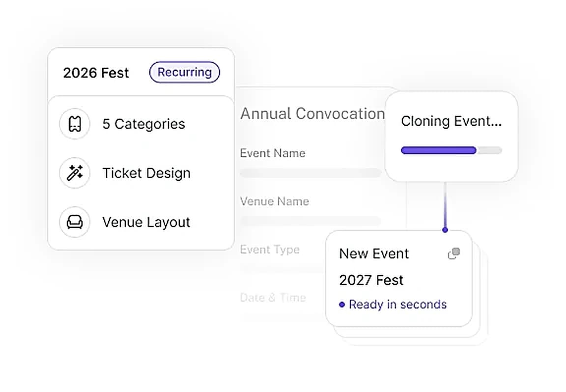Open the Ticket Design row
566x392 pixels.
point(141,173)
